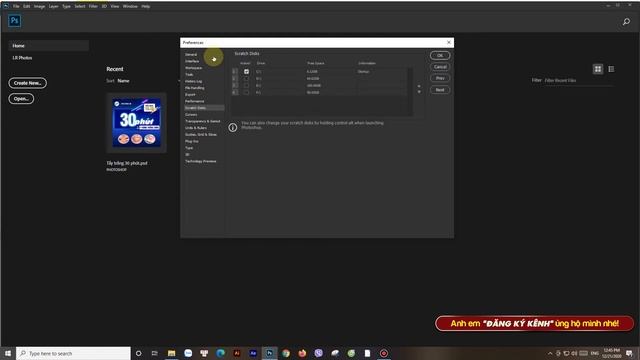Select General in Preferences sidebar
This screenshot has width=640, height=360.
[x=191, y=54]
